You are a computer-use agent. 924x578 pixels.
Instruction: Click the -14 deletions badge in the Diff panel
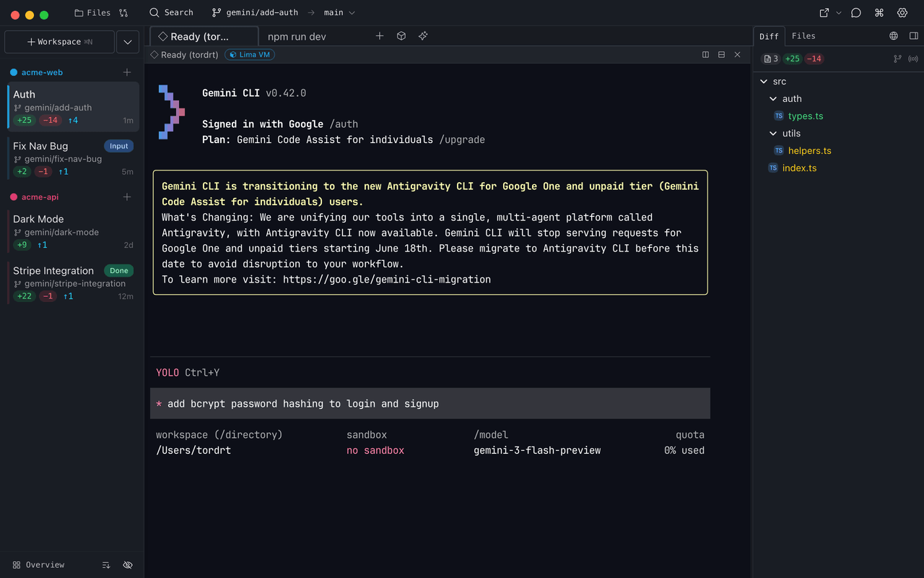[x=814, y=59]
